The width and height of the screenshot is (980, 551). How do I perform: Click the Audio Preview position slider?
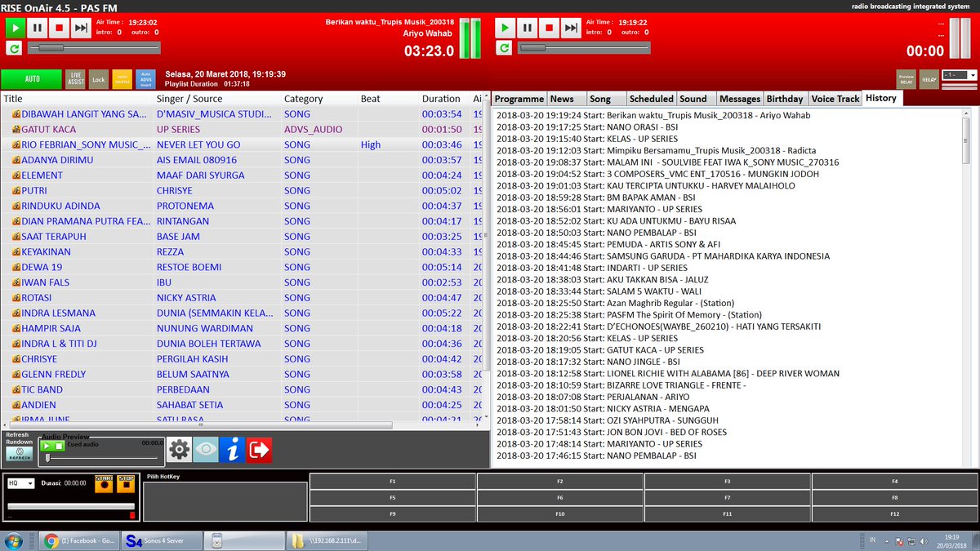coord(104,457)
